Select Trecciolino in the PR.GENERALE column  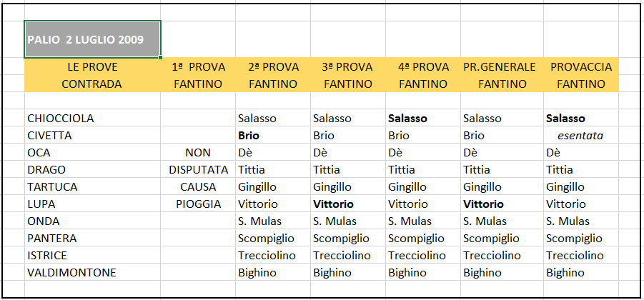[x=502, y=255]
